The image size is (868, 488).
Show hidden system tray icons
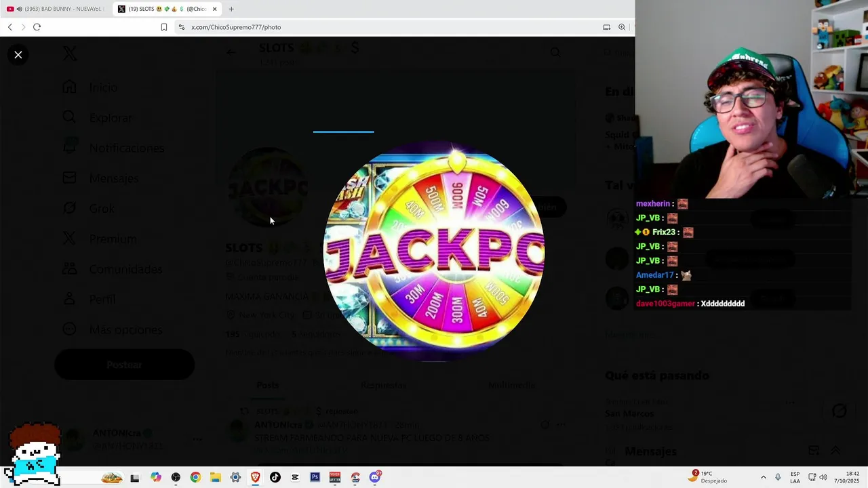pyautogui.click(x=764, y=478)
